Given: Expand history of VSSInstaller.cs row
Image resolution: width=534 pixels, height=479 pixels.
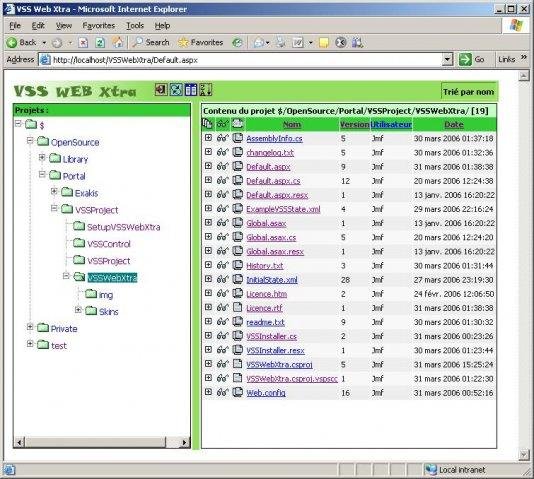Looking at the screenshot, I should coord(208,335).
